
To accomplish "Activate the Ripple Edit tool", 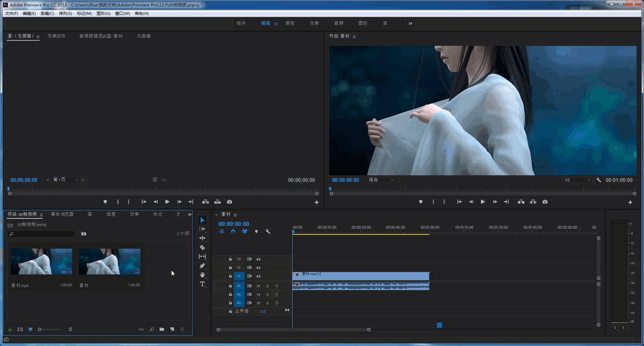I will [x=202, y=238].
